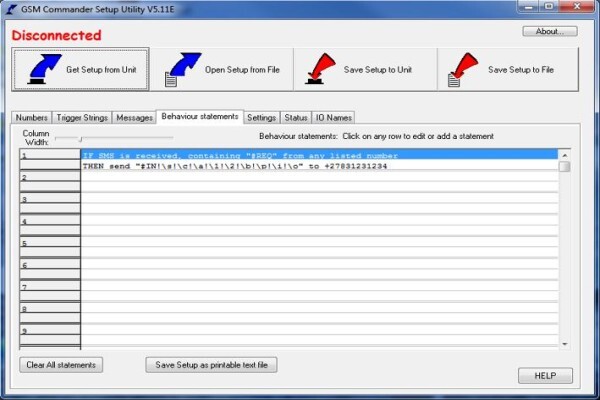Click row header number 6
The image size is (600, 400).
coord(50,265)
